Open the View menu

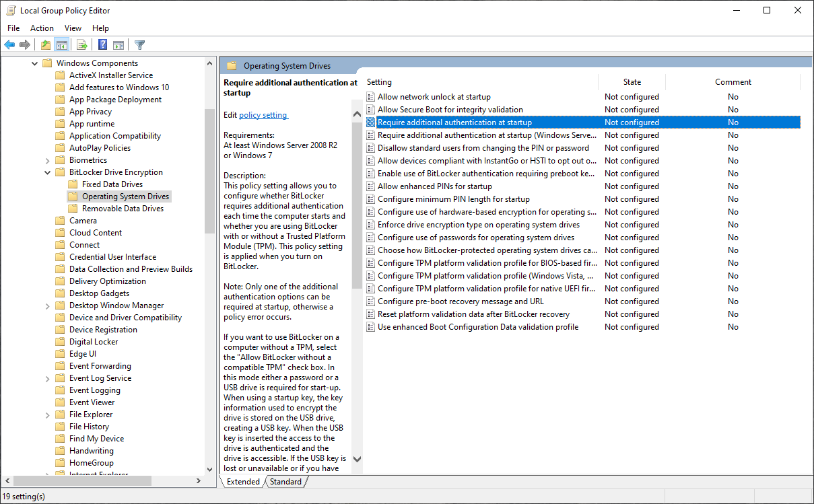click(73, 28)
